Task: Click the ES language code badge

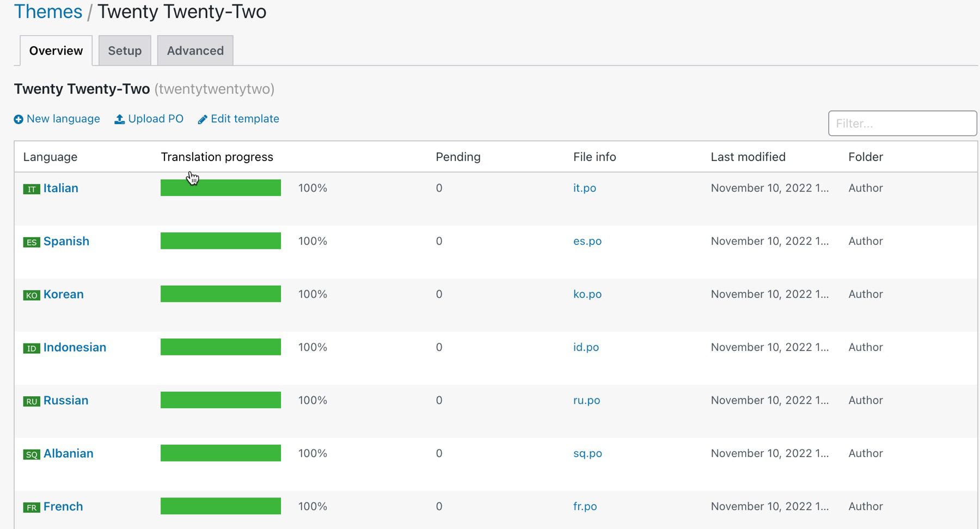Action: (x=32, y=242)
